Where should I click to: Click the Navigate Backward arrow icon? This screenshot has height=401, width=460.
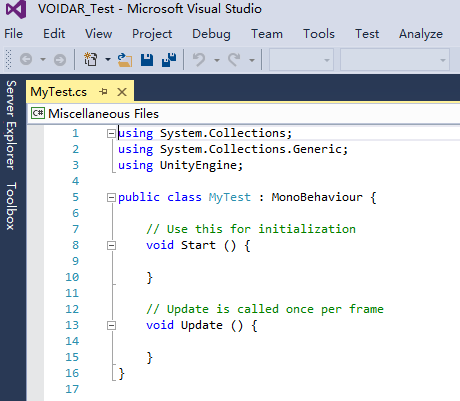pyautogui.click(x=26, y=60)
